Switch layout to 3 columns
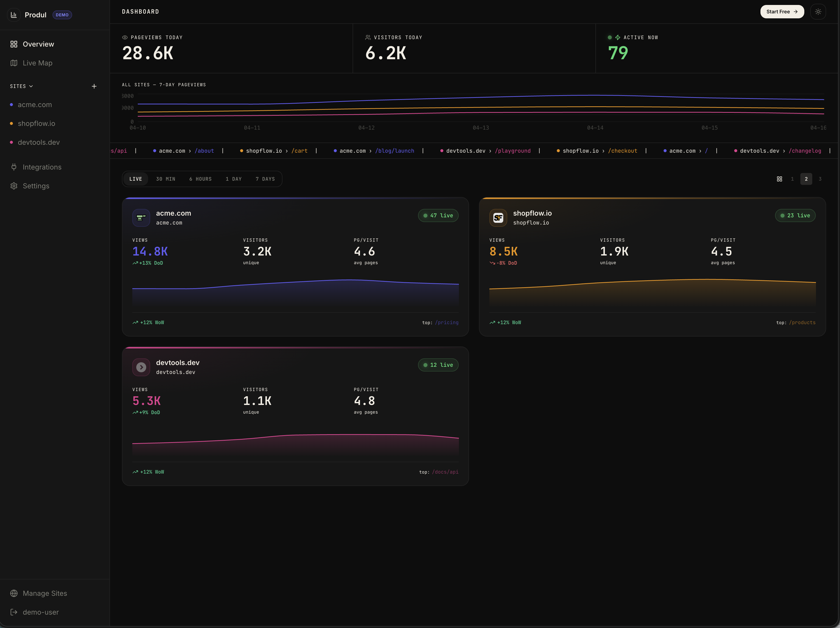 coord(820,179)
